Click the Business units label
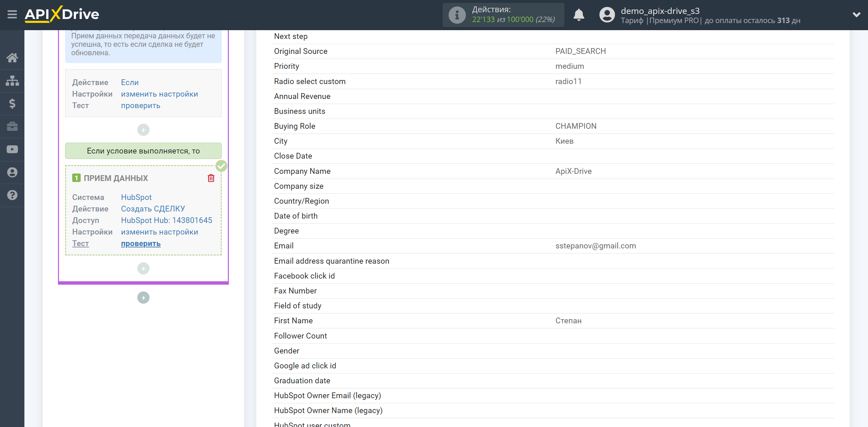The width and height of the screenshot is (868, 427). click(299, 111)
